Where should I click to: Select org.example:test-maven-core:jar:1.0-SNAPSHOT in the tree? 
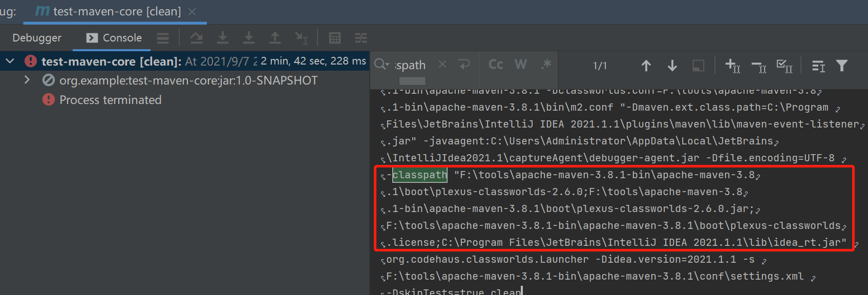click(x=188, y=80)
